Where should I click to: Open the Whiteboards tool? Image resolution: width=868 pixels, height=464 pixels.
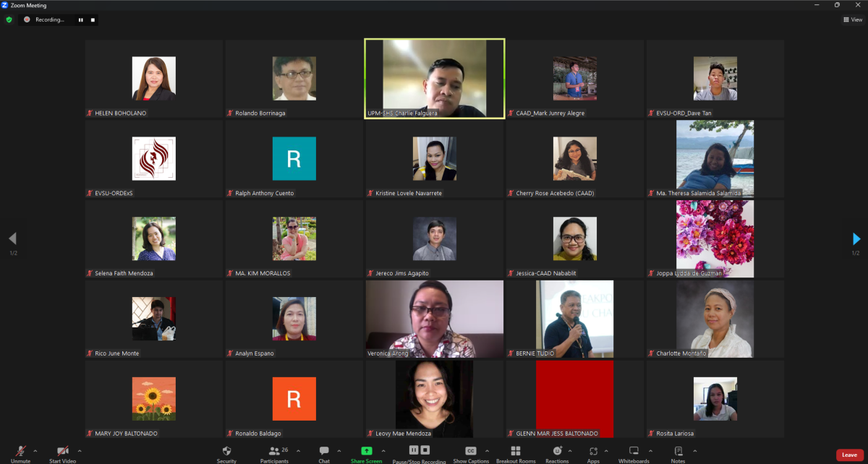(x=634, y=451)
